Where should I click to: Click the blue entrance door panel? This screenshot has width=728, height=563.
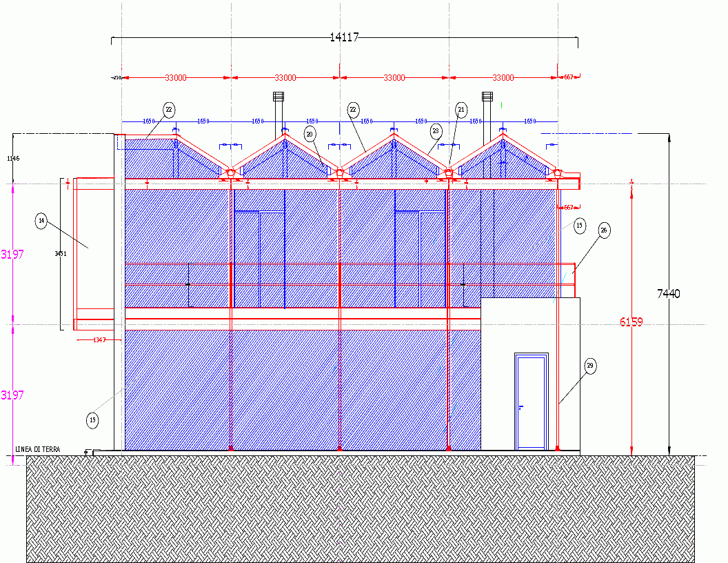click(x=532, y=402)
